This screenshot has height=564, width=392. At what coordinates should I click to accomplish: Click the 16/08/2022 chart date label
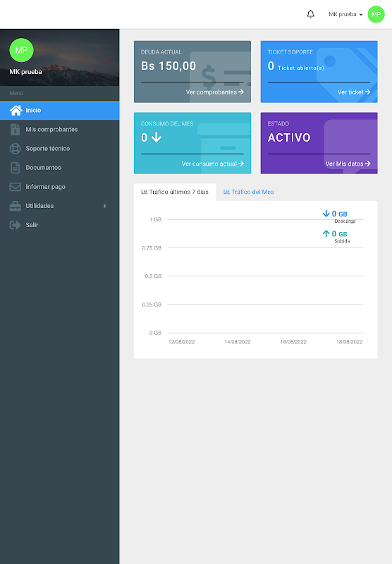tap(293, 342)
